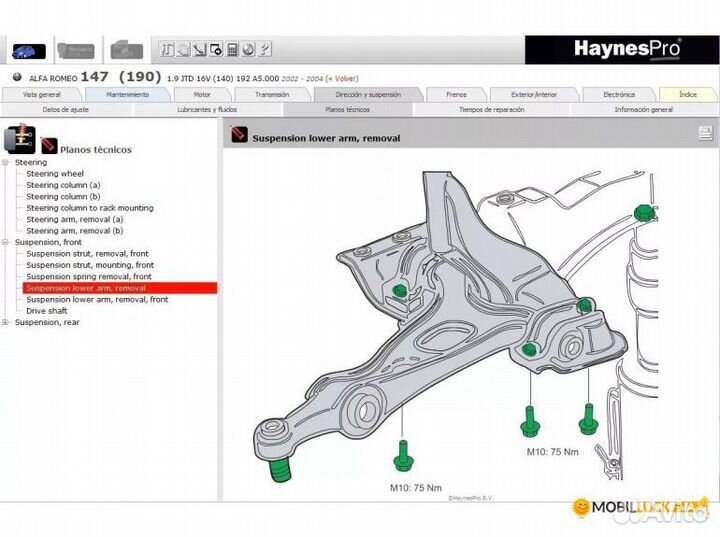This screenshot has width=720, height=537.
Task: Click the globe language toolbar icon
Action: 248,49
